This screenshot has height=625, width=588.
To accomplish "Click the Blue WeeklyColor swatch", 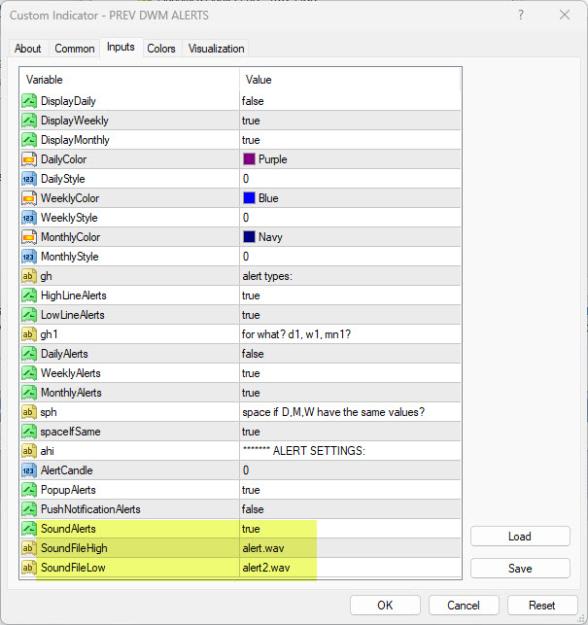I will tap(249, 198).
